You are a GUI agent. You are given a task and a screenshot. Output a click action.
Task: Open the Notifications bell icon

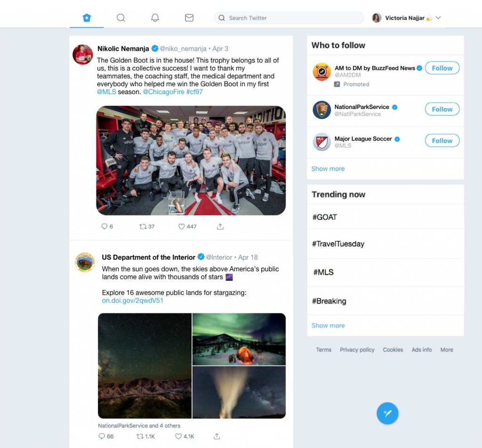coord(155,18)
